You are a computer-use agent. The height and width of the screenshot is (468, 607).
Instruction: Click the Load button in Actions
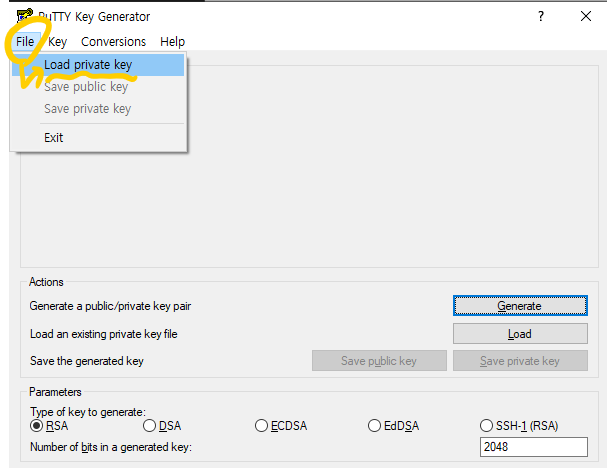[x=520, y=334]
